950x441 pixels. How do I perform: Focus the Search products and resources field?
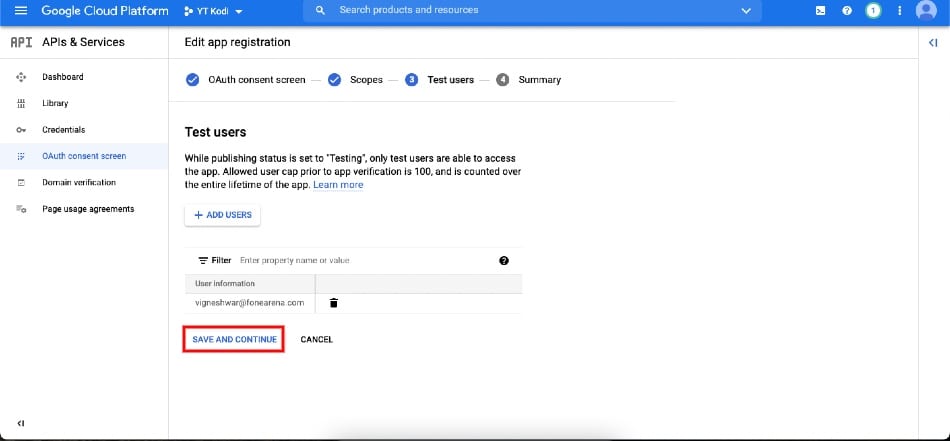tap(533, 10)
